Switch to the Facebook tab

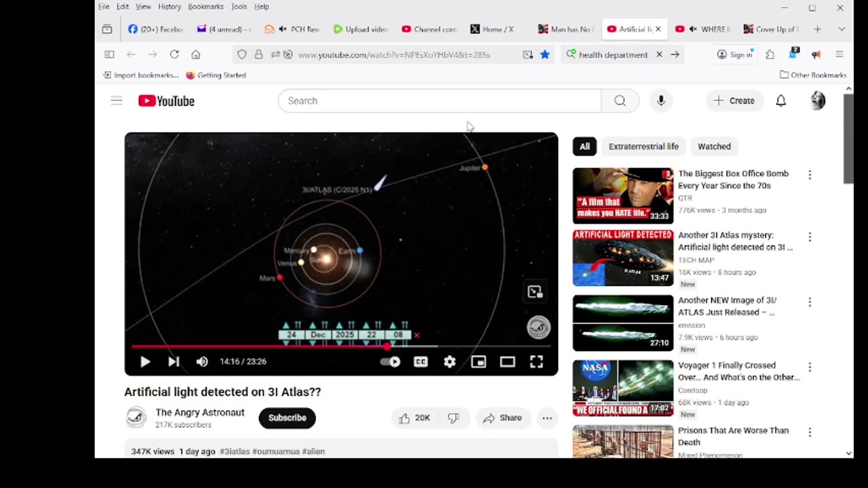coord(155,29)
